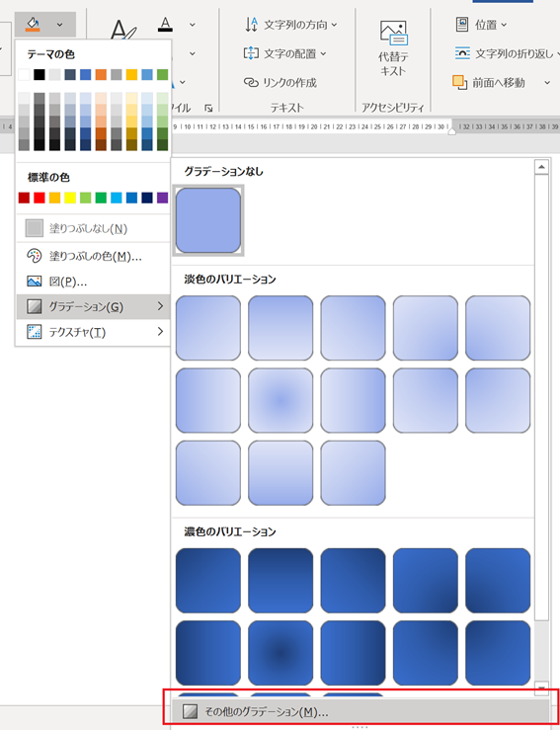This screenshot has width=560, height=730.
Task: Choose 図 picture fill option
Action: (x=93, y=282)
